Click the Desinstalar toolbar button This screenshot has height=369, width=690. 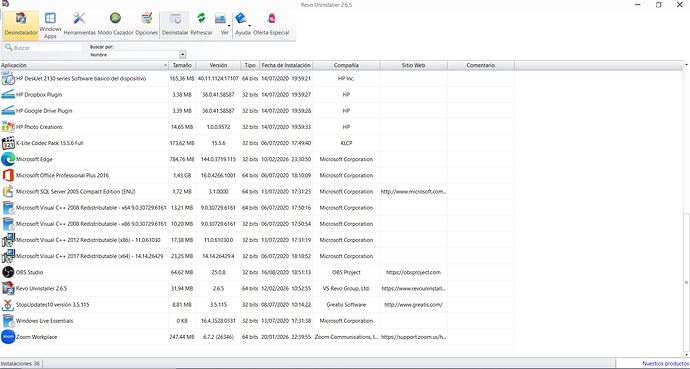coord(175,25)
